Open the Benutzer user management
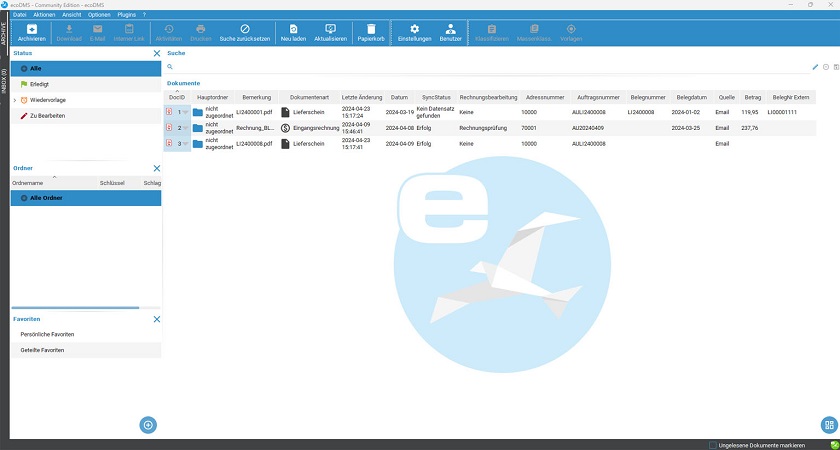This screenshot has width=840, height=450. coord(451,33)
